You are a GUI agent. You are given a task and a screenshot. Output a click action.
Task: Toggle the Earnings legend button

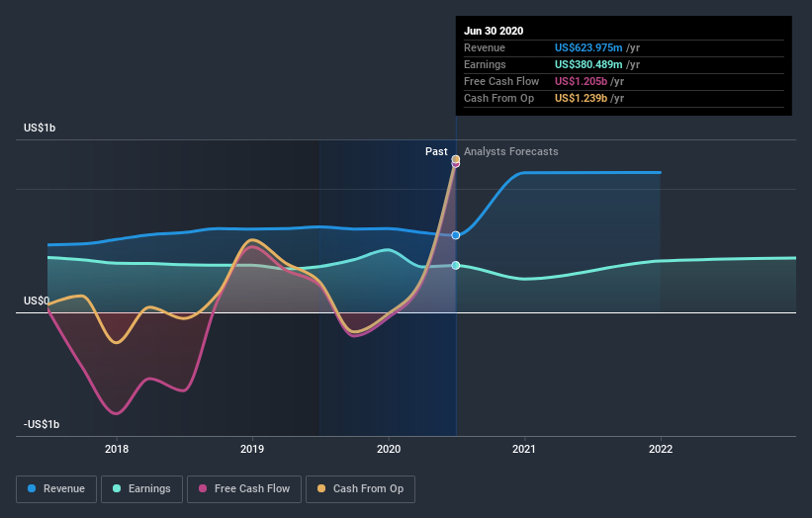tap(141, 489)
